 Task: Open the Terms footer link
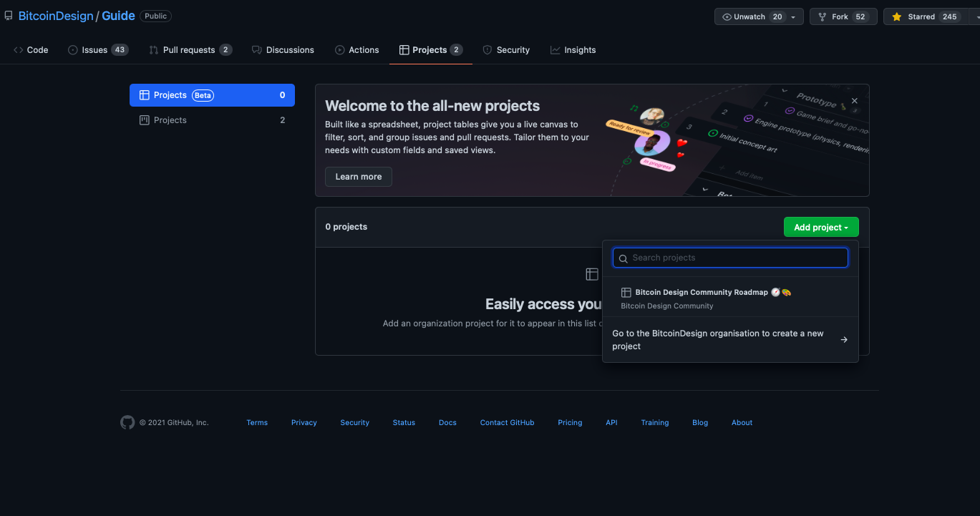pos(257,423)
